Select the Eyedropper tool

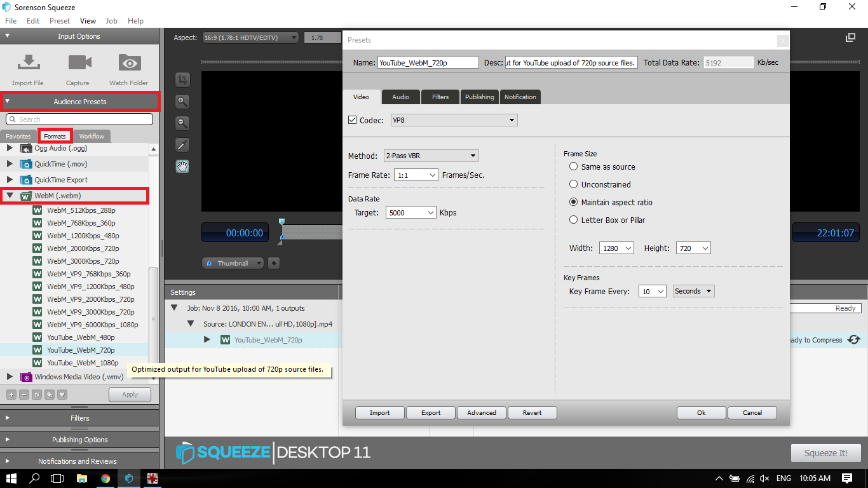pyautogui.click(x=182, y=144)
